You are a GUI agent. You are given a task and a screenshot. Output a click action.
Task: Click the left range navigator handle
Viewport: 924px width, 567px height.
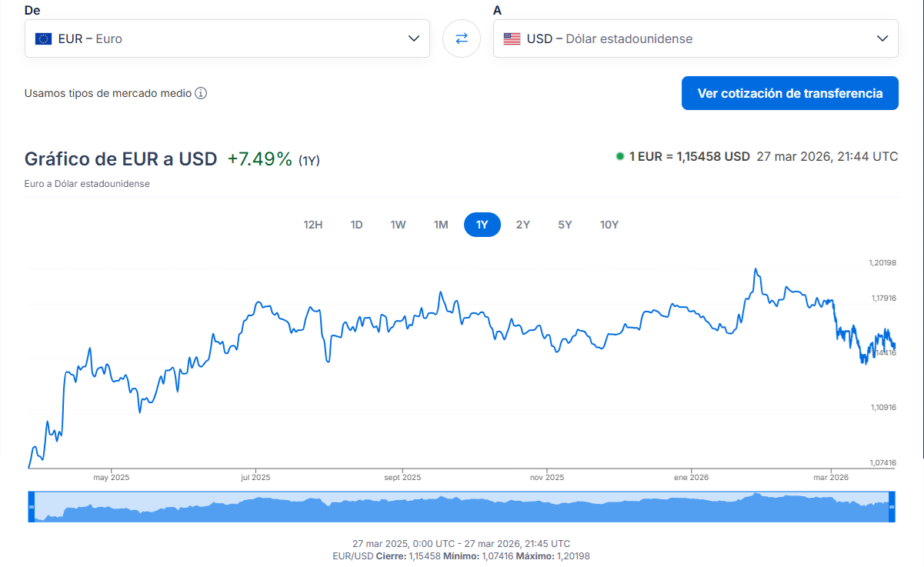click(32, 507)
